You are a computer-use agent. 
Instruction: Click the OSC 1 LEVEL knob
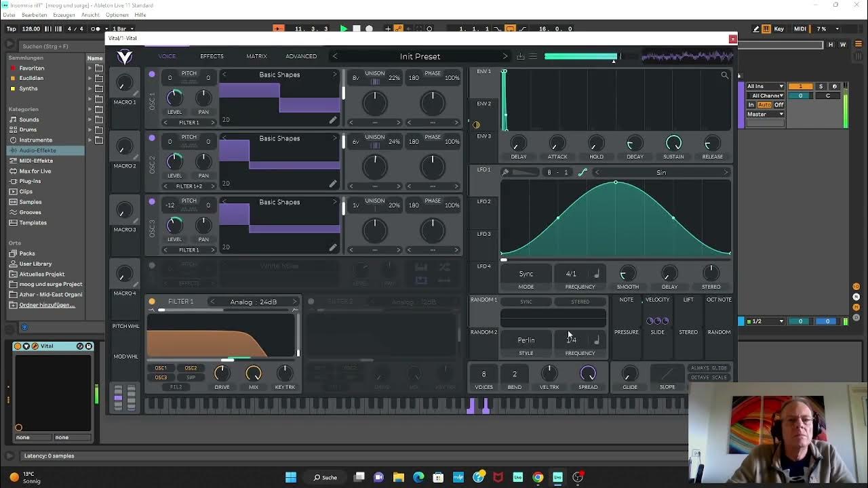click(x=174, y=99)
